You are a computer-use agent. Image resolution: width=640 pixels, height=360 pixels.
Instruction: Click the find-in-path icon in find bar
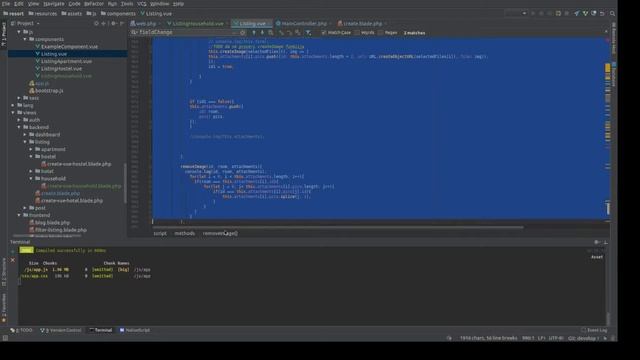pyautogui.click(x=271, y=33)
